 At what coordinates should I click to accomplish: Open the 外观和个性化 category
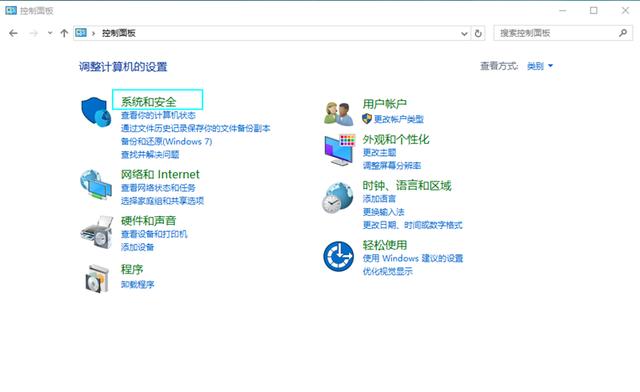point(396,139)
